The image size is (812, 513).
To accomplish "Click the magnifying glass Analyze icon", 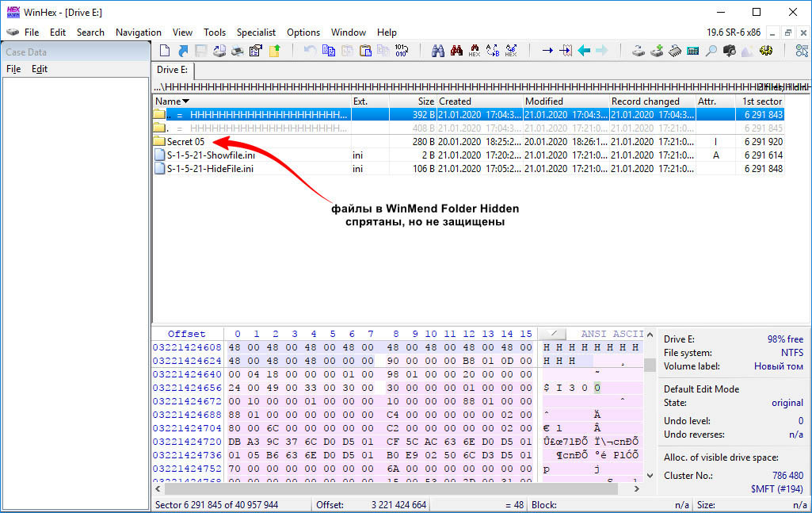I will [711, 50].
